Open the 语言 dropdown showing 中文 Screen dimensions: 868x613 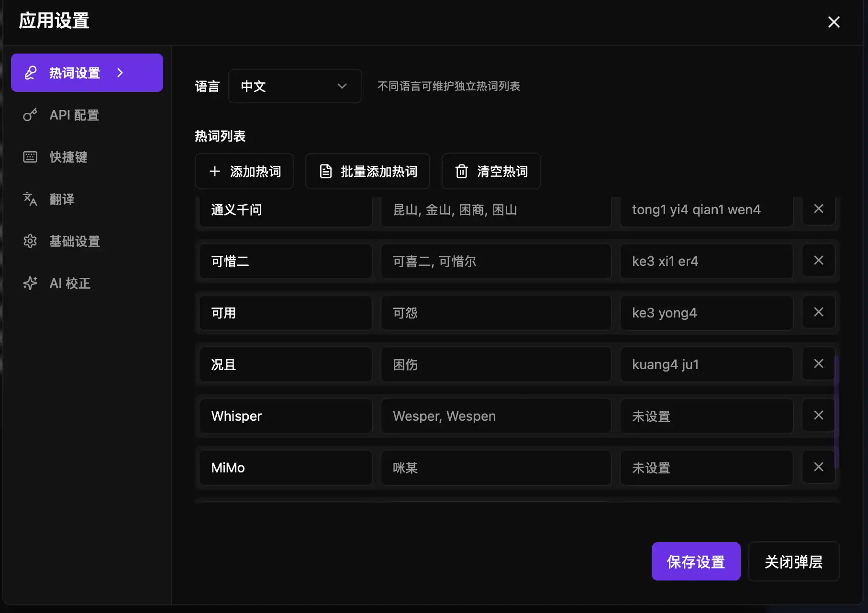coord(295,86)
